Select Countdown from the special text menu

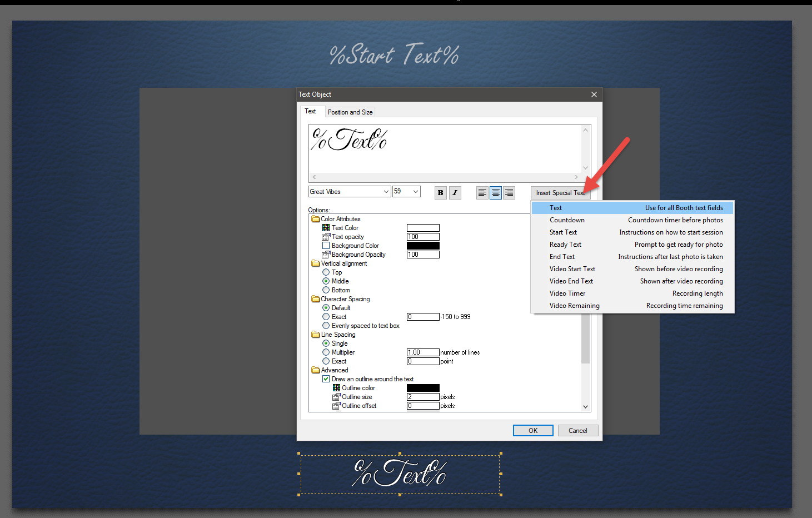click(x=567, y=220)
